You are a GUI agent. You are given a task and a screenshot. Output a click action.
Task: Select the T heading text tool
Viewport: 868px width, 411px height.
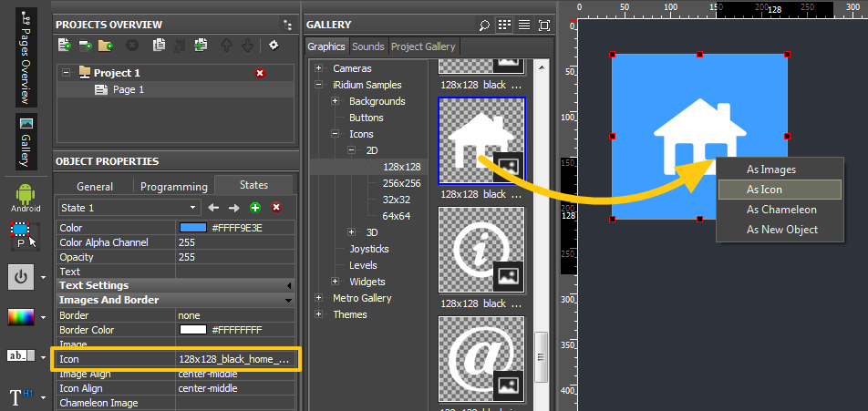[21, 397]
